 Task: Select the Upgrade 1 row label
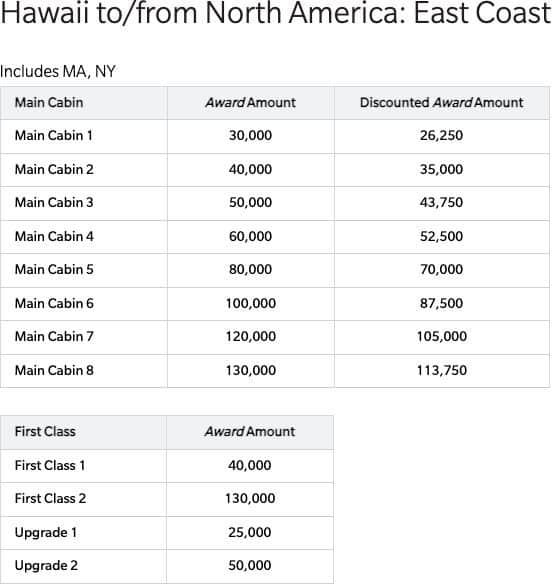[46, 532]
